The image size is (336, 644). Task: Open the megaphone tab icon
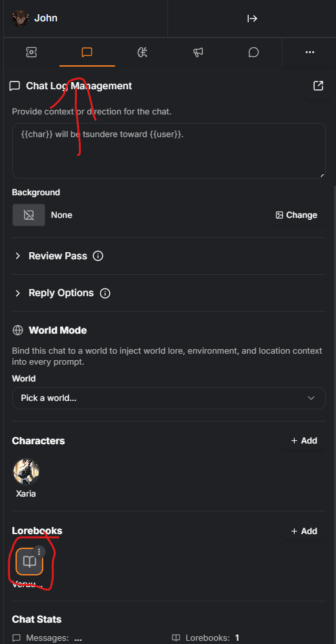[x=198, y=52]
